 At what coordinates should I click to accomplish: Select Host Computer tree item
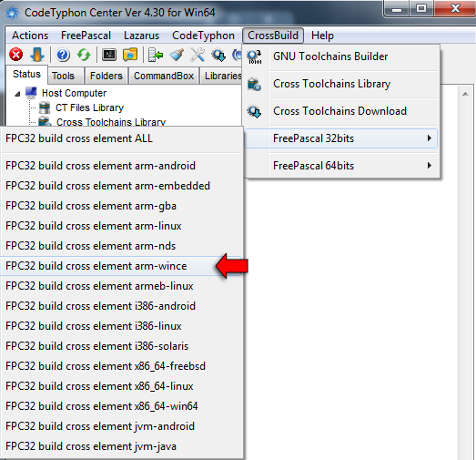click(74, 93)
